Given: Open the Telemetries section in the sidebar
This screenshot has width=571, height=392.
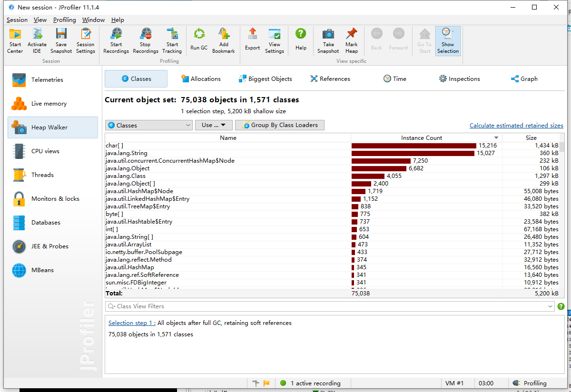Looking at the screenshot, I should pos(53,80).
